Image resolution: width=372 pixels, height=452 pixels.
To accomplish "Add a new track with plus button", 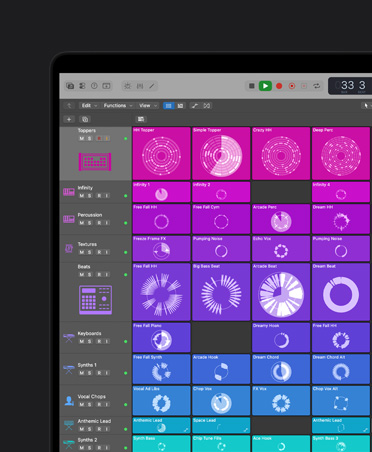I will coord(69,119).
